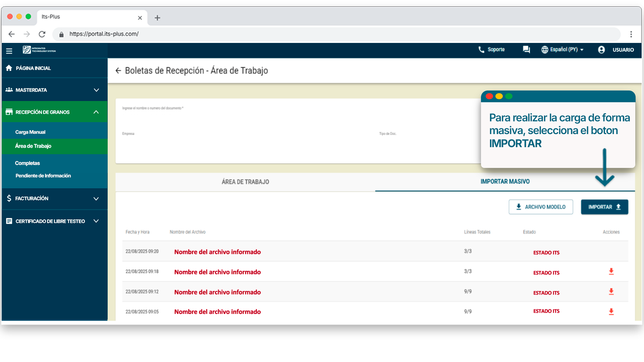Collapse the Recepción de Granos section

click(x=96, y=112)
